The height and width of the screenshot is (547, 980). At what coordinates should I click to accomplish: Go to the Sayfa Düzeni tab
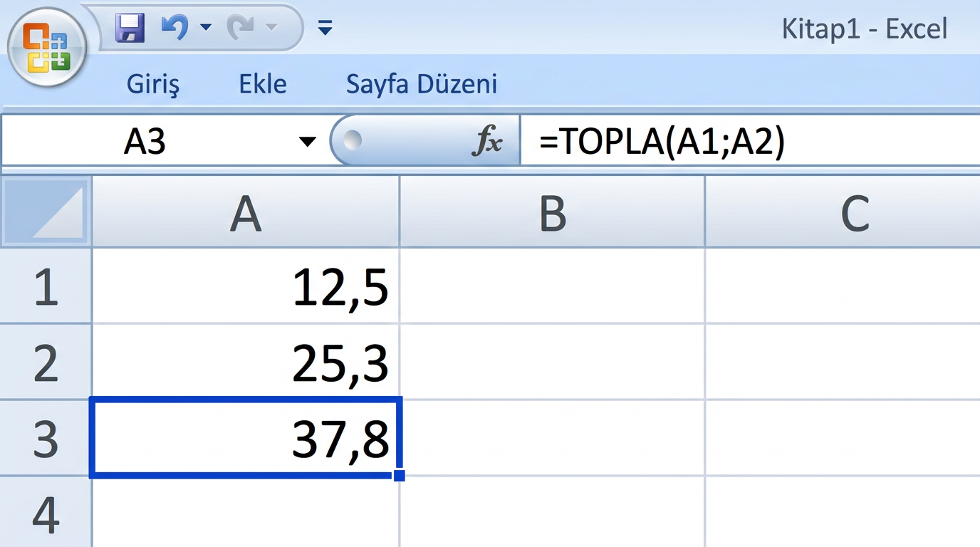click(422, 84)
